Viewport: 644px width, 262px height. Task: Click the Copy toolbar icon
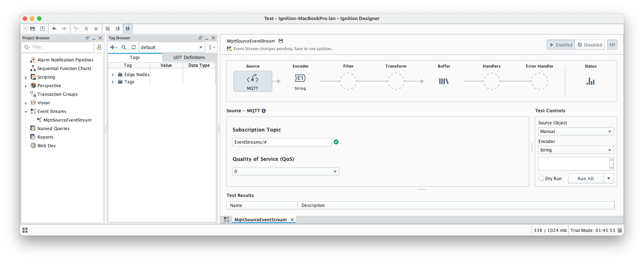click(x=86, y=29)
